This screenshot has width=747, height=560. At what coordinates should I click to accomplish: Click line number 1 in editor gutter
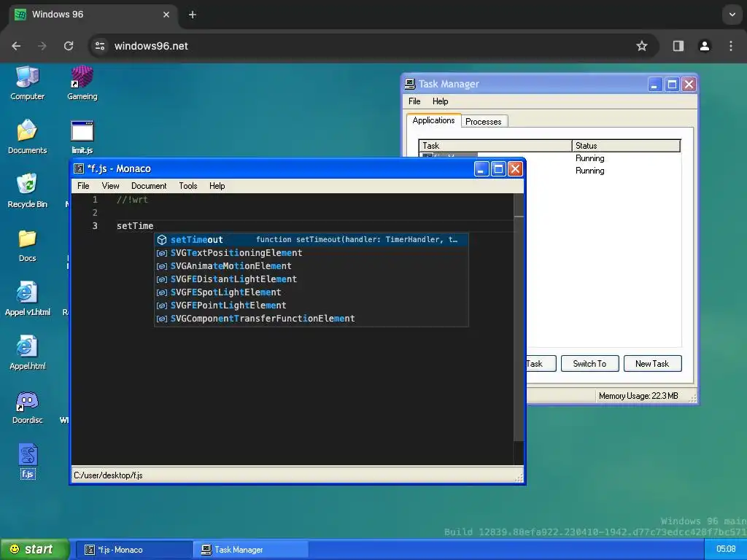(x=96, y=200)
